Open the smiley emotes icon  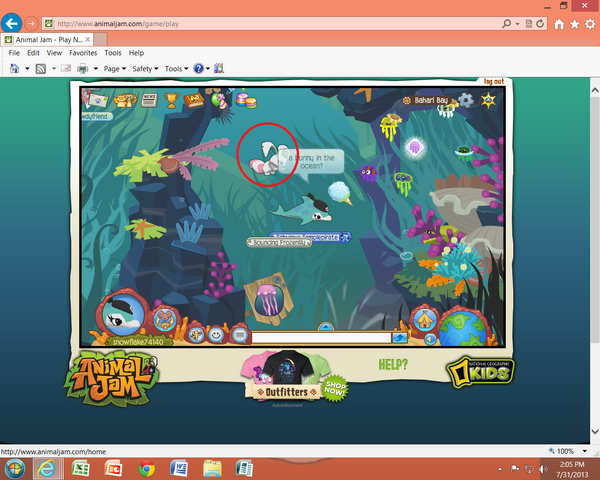point(216,335)
